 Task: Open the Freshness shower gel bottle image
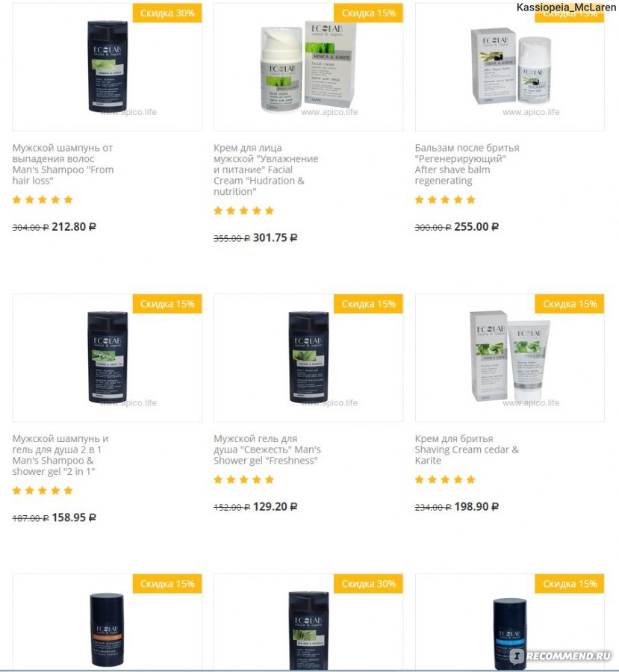308,358
